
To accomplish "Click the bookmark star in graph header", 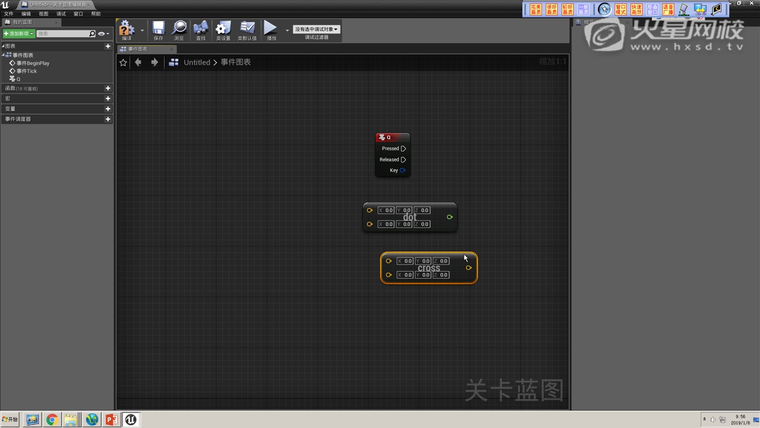I will pos(124,62).
